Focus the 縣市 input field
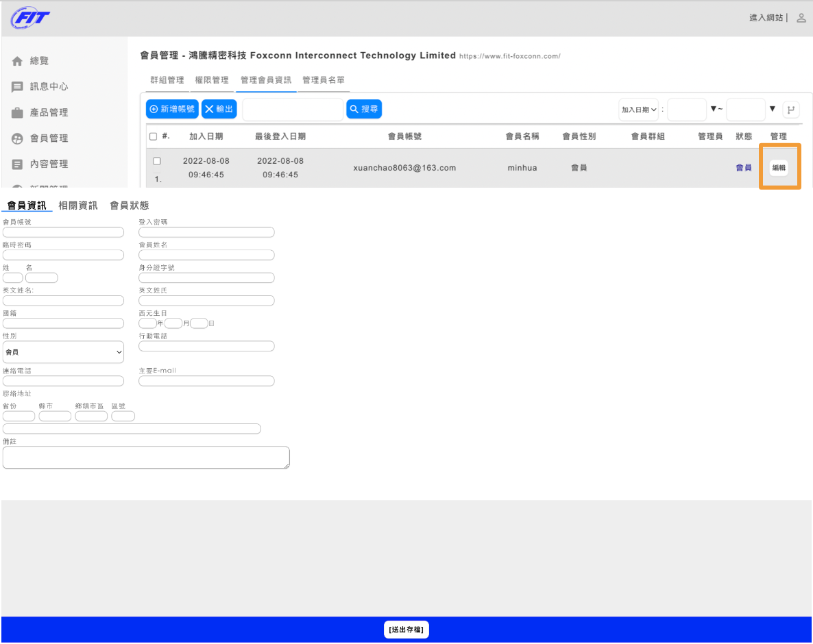 pyautogui.click(x=55, y=417)
